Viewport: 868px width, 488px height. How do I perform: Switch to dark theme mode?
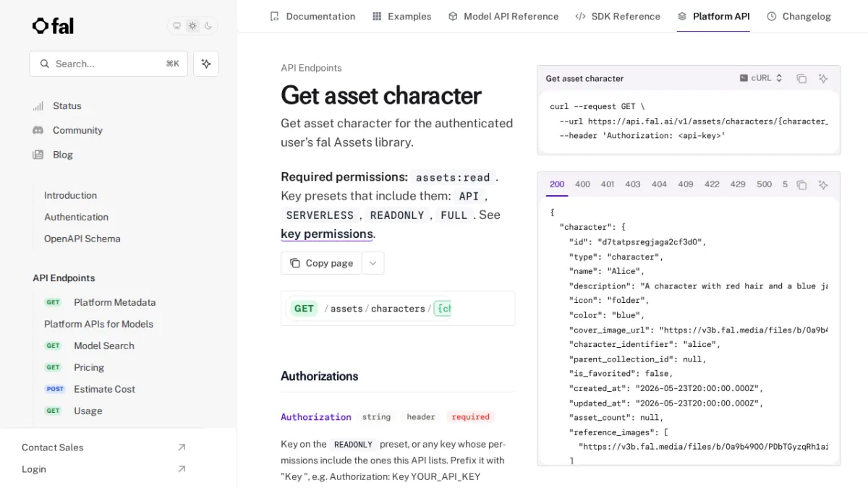coord(208,26)
